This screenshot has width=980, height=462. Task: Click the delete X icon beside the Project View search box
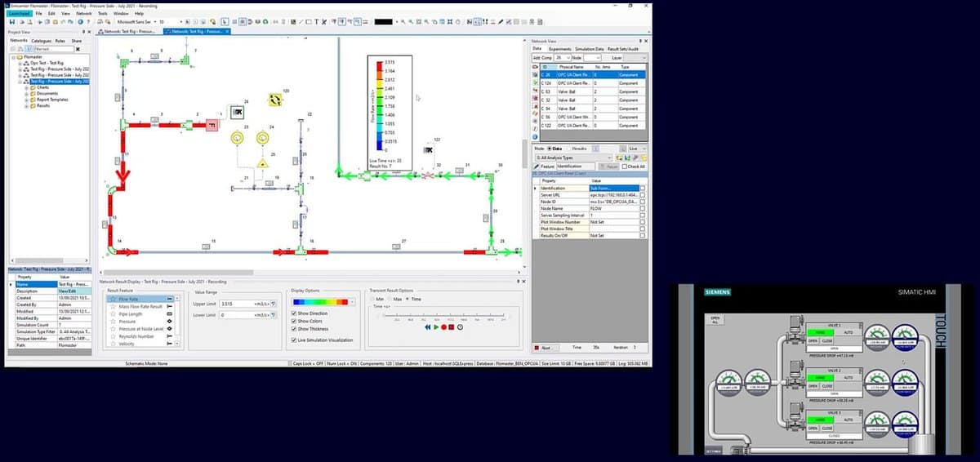[x=78, y=49]
